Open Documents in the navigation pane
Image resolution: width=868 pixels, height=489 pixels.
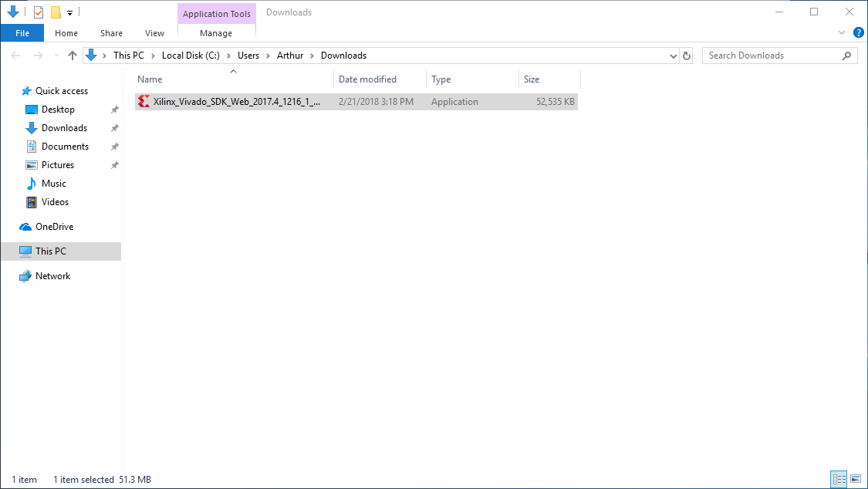[65, 147]
